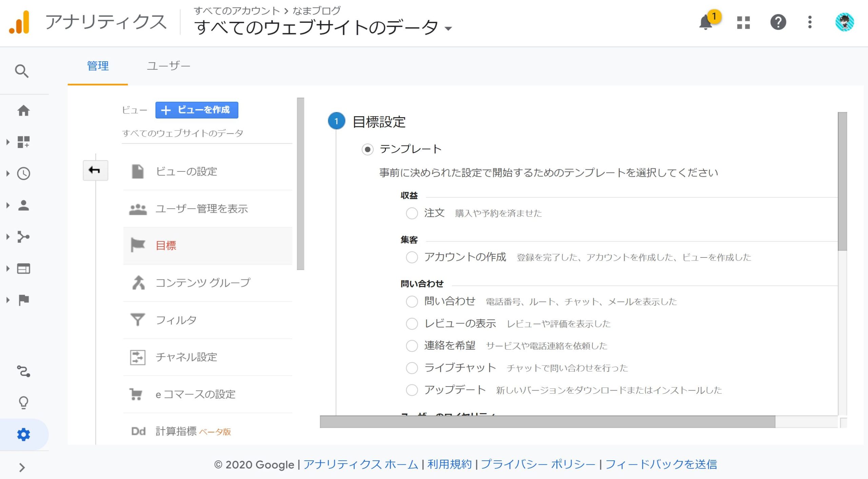Open Behavior window icon in sidebar
Viewport: 868px width, 479px height.
(x=23, y=269)
